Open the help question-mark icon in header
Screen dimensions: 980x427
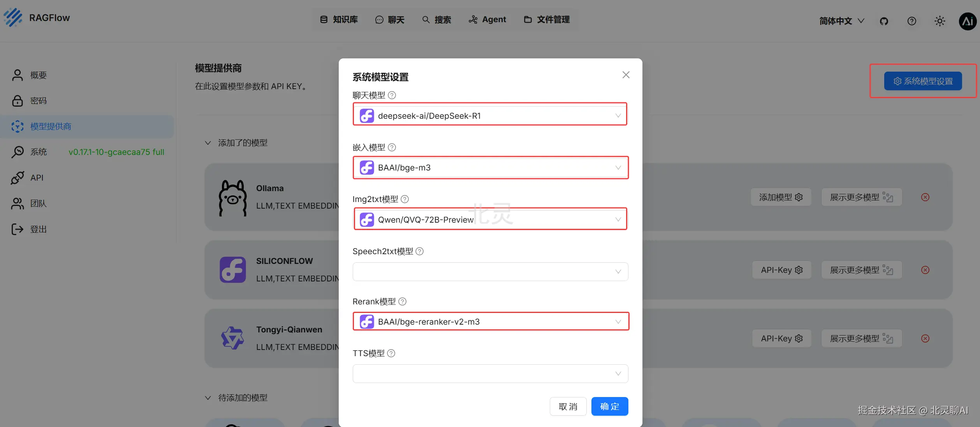coord(911,21)
